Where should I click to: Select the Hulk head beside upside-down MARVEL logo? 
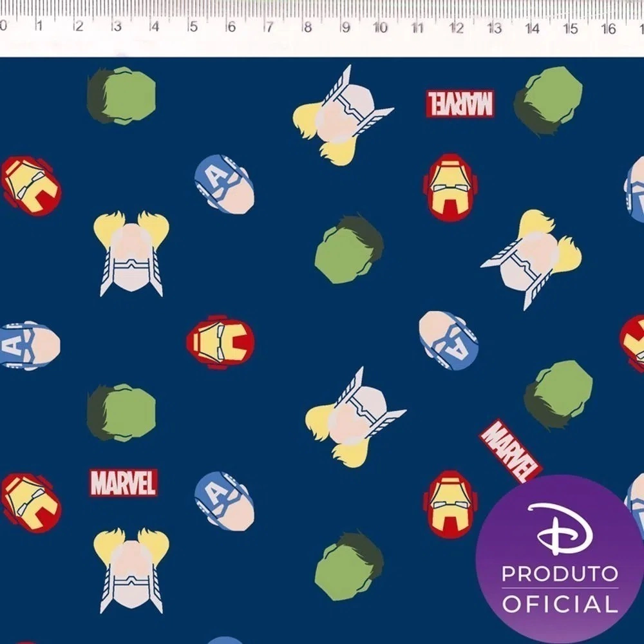(x=548, y=101)
